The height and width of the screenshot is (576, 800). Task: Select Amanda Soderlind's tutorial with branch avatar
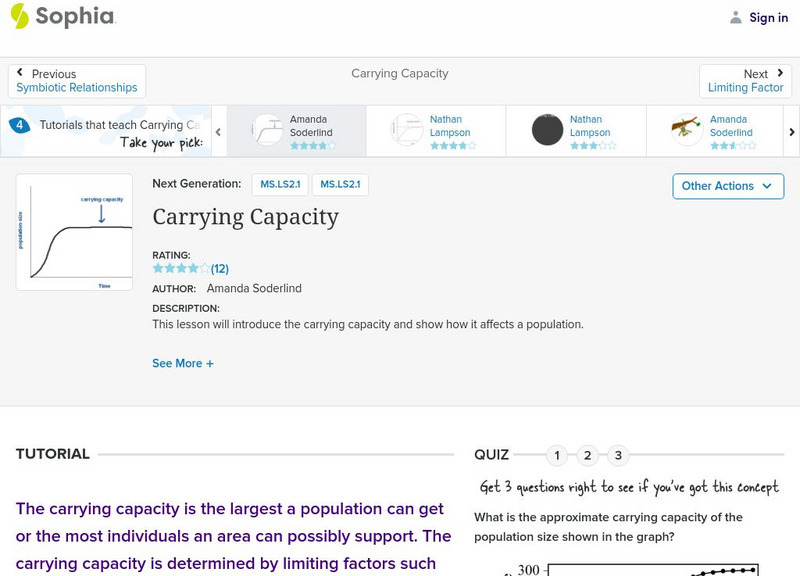coord(687,131)
